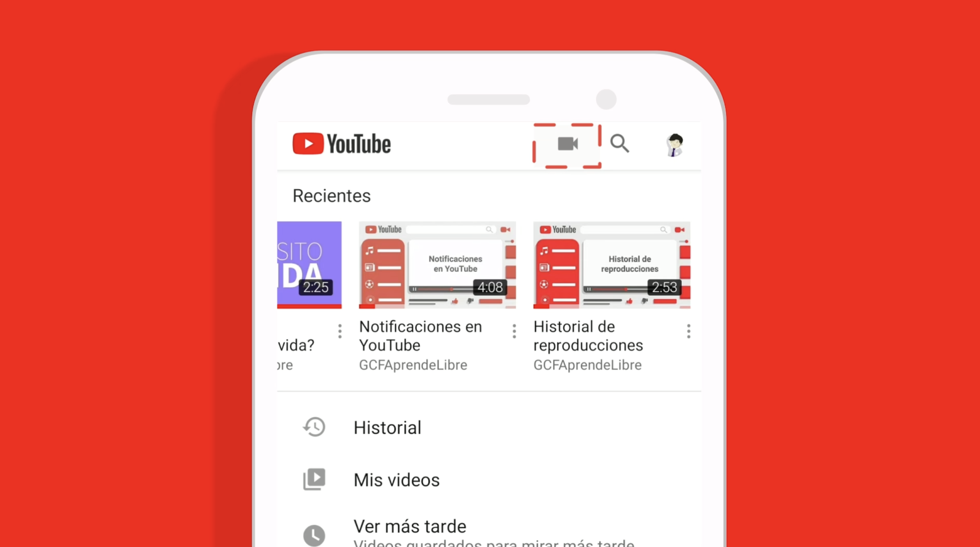980x547 pixels.
Task: Toggle the Historial de reproducciones visibility
Action: pyautogui.click(x=687, y=331)
